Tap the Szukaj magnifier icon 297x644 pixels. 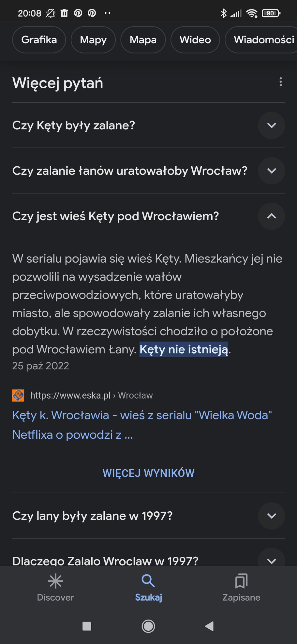(148, 581)
